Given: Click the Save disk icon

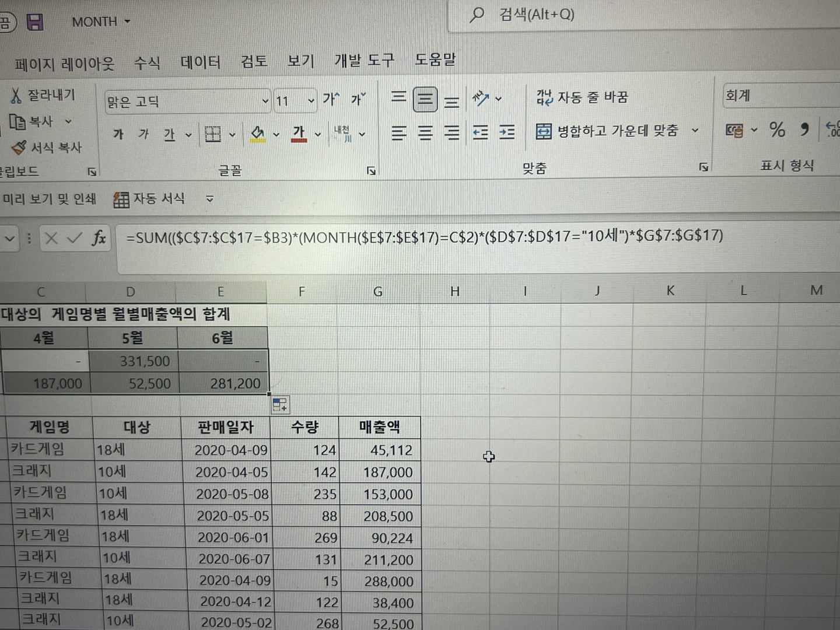Looking at the screenshot, I should pyautogui.click(x=35, y=22).
